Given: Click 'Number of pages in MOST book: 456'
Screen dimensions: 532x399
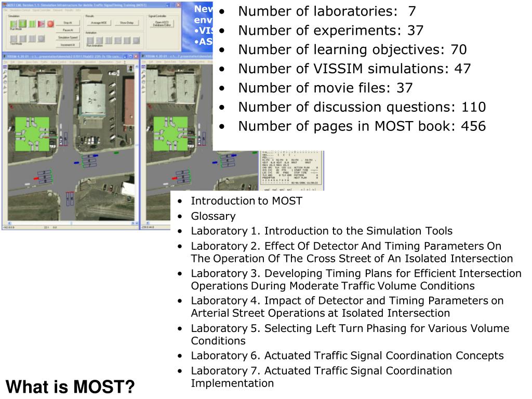Looking at the screenshot, I should 362,126.
